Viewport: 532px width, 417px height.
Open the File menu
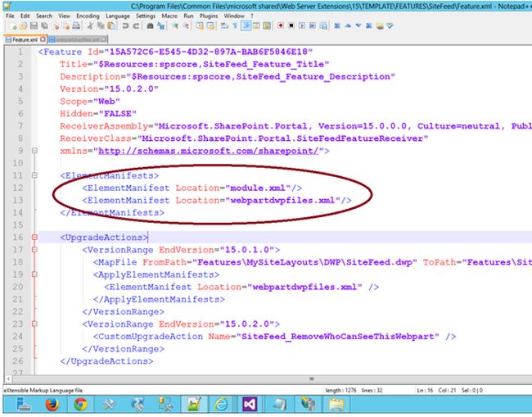[x=10, y=16]
